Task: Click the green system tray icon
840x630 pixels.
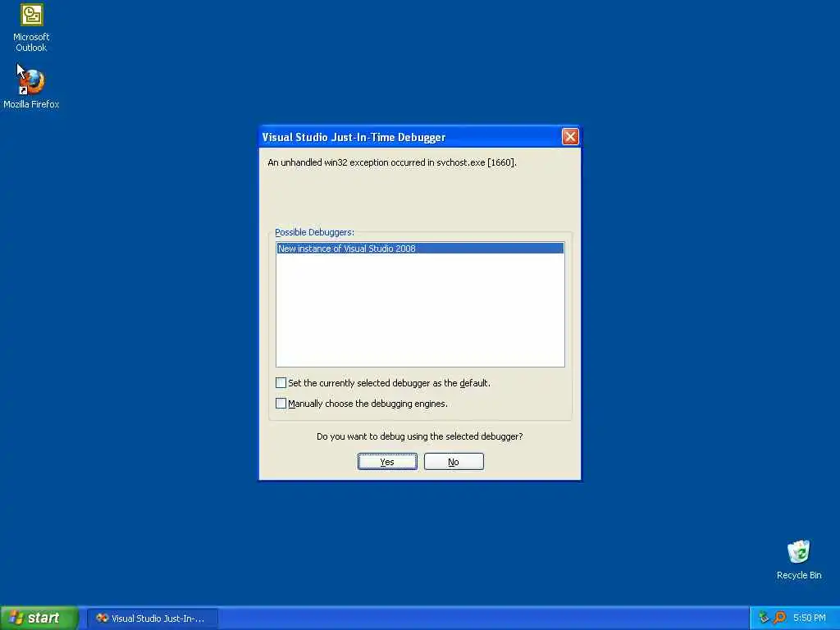Action: coord(764,618)
